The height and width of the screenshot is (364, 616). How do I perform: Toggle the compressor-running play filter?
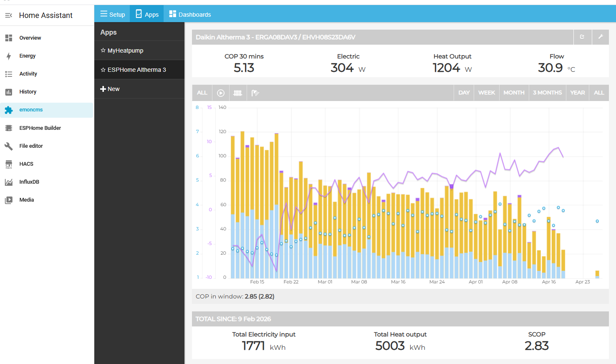point(221,92)
